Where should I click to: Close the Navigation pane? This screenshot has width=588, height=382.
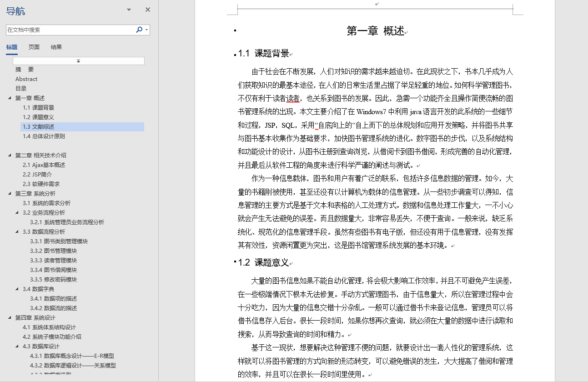click(147, 9)
